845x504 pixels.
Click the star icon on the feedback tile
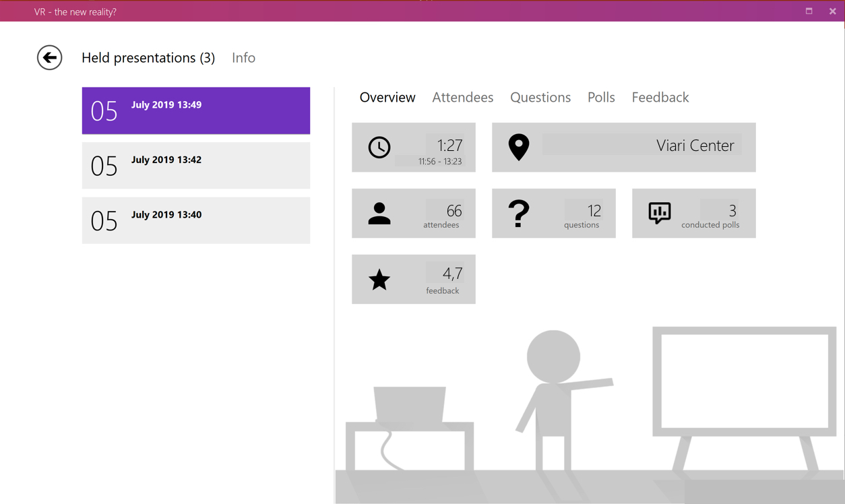coord(379,278)
